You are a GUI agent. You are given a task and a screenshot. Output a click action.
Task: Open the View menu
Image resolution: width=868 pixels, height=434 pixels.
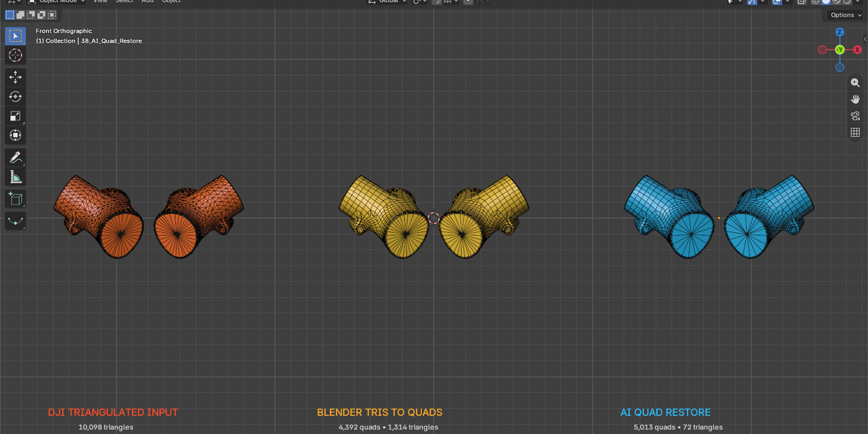(x=101, y=1)
